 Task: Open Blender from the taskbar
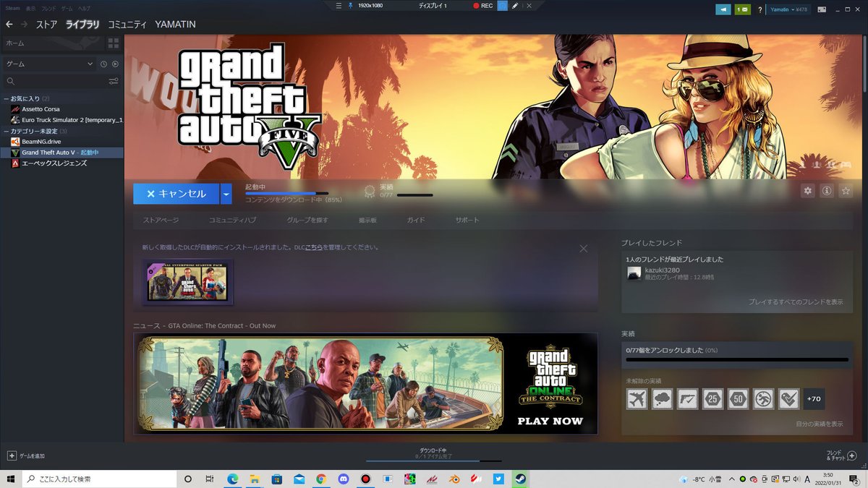click(454, 479)
